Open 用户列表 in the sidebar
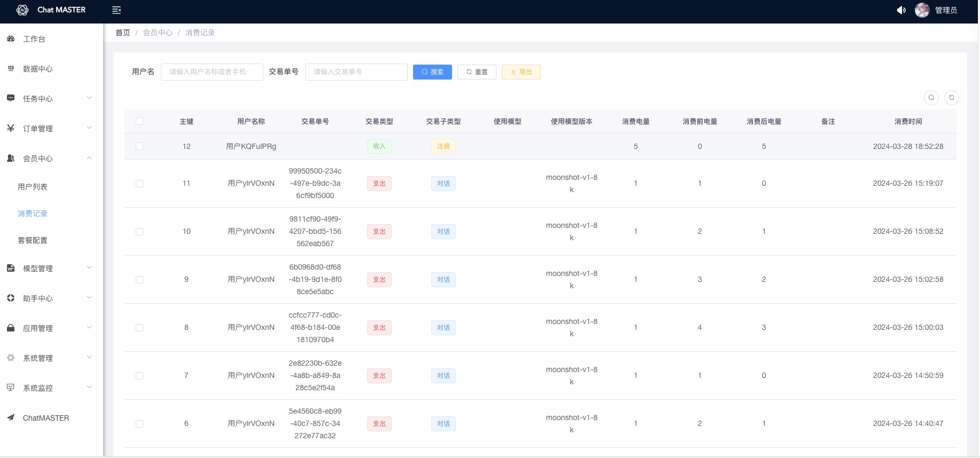980x458 pixels. click(x=33, y=187)
